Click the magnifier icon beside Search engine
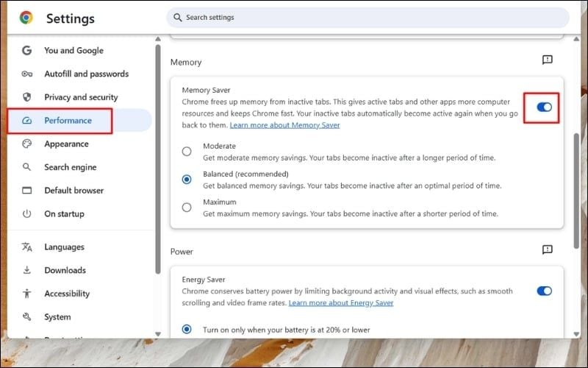588x368 pixels. pos(26,167)
